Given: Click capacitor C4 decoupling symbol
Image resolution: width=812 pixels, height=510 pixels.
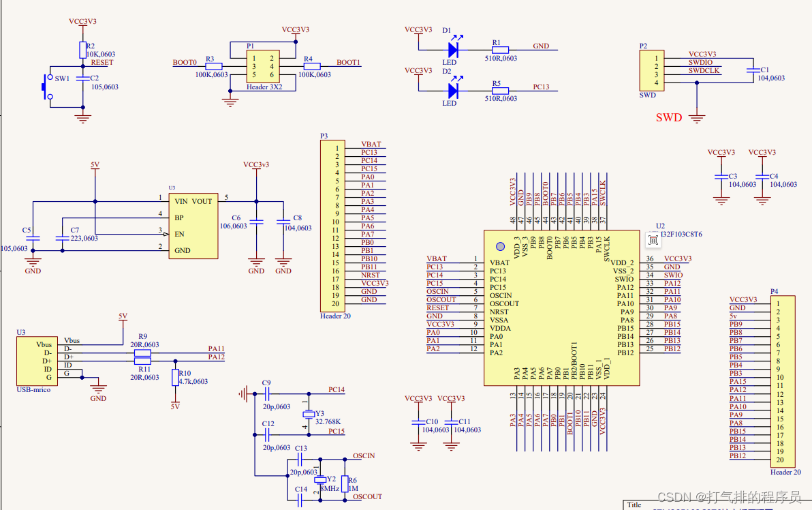Looking at the screenshot, I should pos(762,177).
